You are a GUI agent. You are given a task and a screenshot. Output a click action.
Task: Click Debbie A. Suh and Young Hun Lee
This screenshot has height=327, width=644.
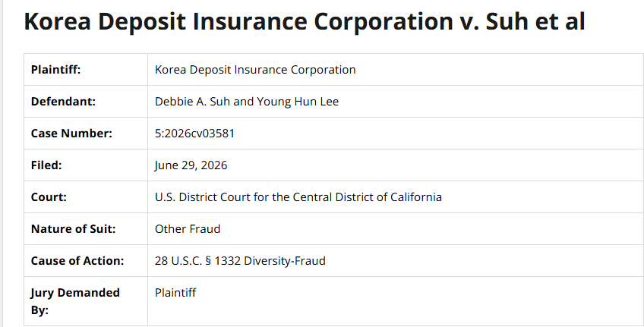[247, 102]
